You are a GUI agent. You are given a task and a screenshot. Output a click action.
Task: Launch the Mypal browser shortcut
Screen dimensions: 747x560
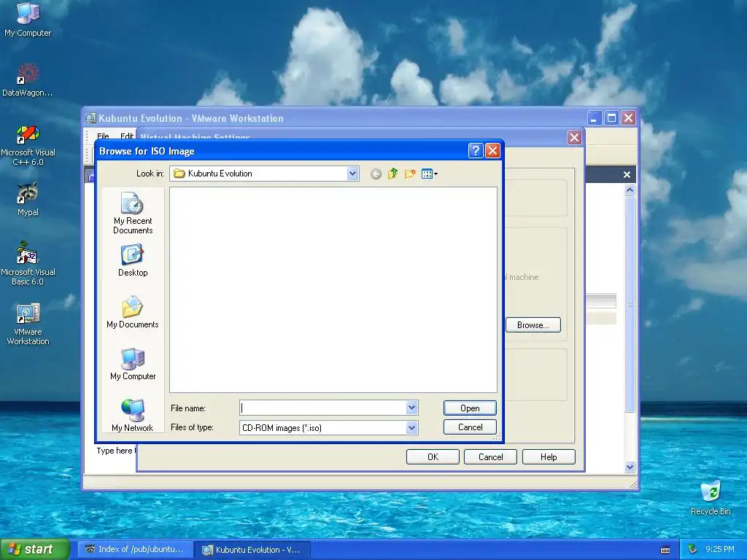coord(28,199)
